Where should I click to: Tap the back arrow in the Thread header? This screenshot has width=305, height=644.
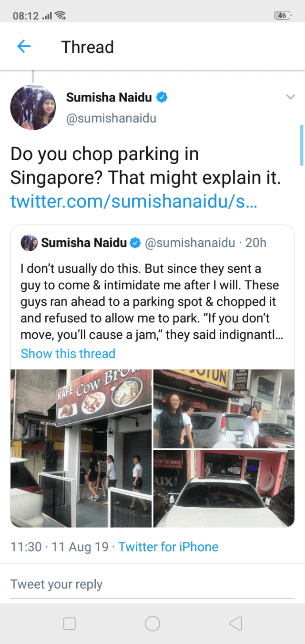coord(24,47)
